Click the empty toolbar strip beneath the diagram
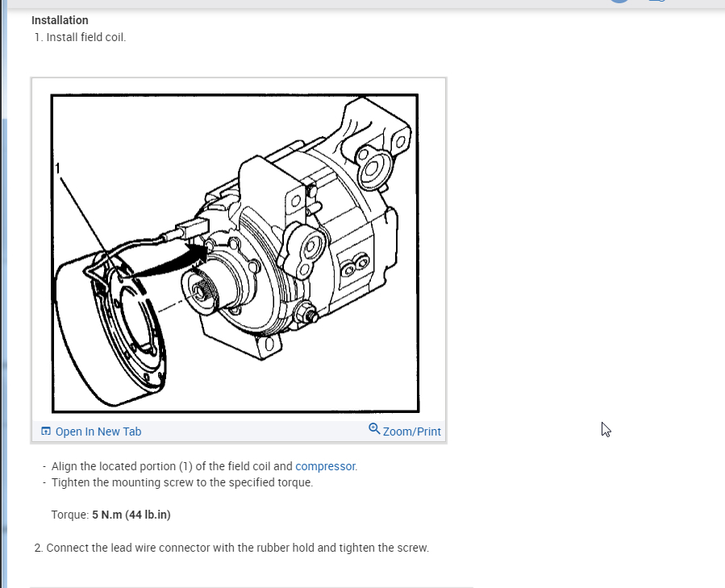The image size is (725, 588). point(254,432)
